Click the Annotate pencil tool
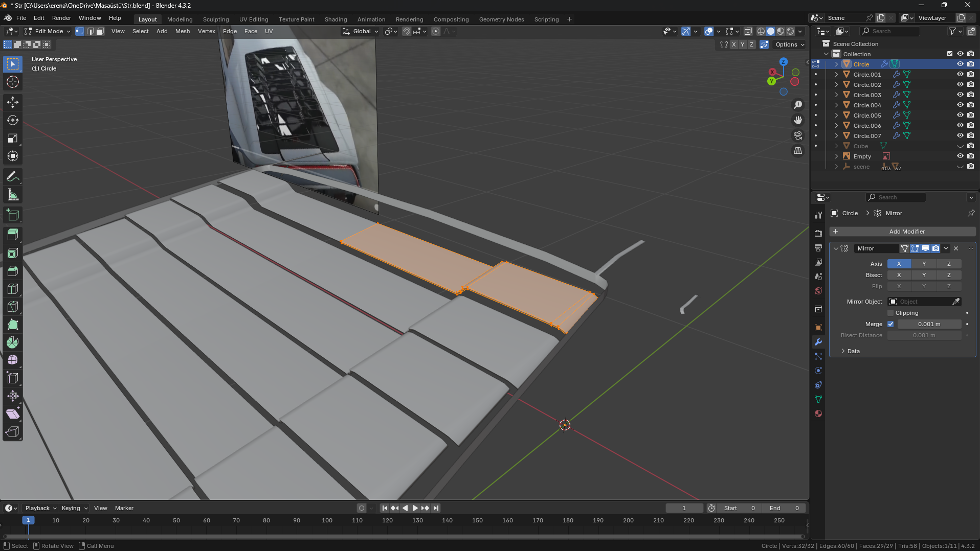 [x=13, y=177]
